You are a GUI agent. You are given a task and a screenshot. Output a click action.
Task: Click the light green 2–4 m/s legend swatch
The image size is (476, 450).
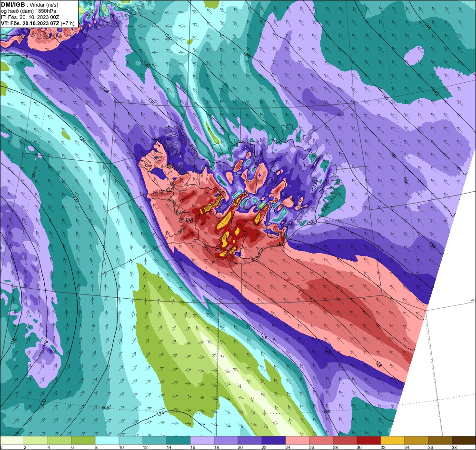[36, 440]
